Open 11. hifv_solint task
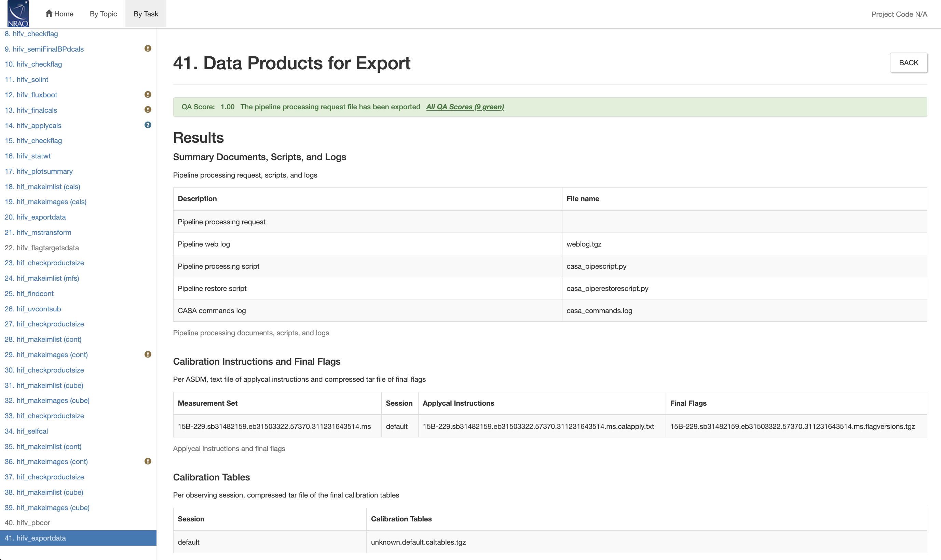 point(26,80)
